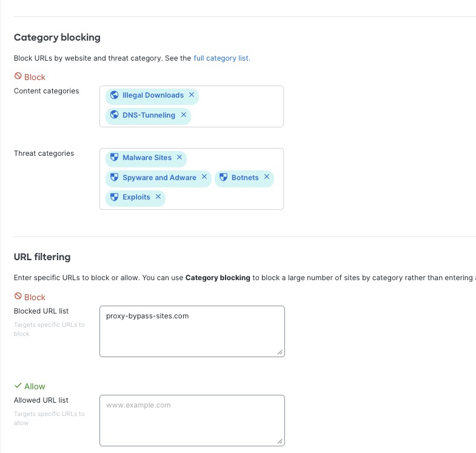Remove the Spyware and Adware tag

[x=204, y=177]
